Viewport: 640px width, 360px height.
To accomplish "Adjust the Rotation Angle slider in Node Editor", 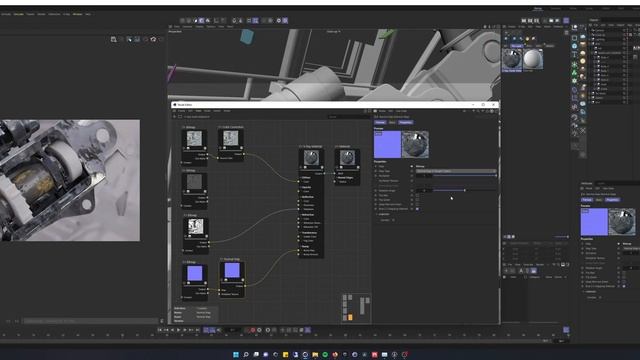I will click(x=465, y=191).
